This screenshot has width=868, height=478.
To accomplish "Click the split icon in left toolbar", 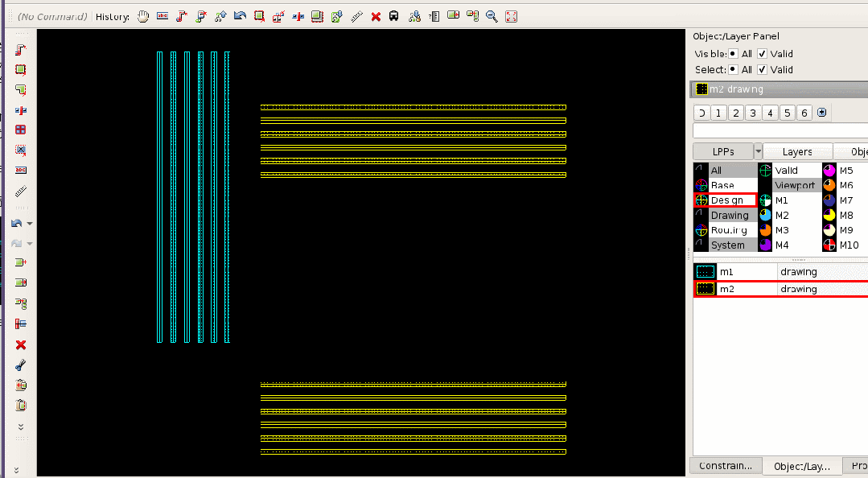I will 20,110.
